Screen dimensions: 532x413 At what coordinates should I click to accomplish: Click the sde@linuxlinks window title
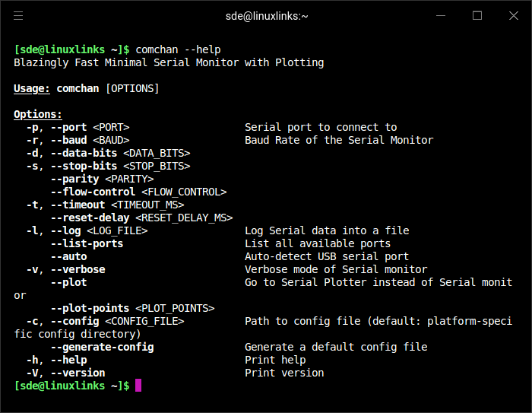(267, 15)
